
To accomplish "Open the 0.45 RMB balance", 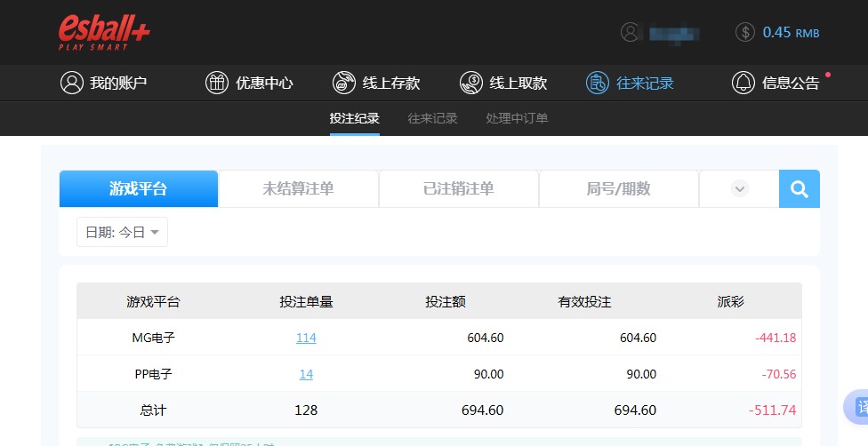I will tap(791, 33).
